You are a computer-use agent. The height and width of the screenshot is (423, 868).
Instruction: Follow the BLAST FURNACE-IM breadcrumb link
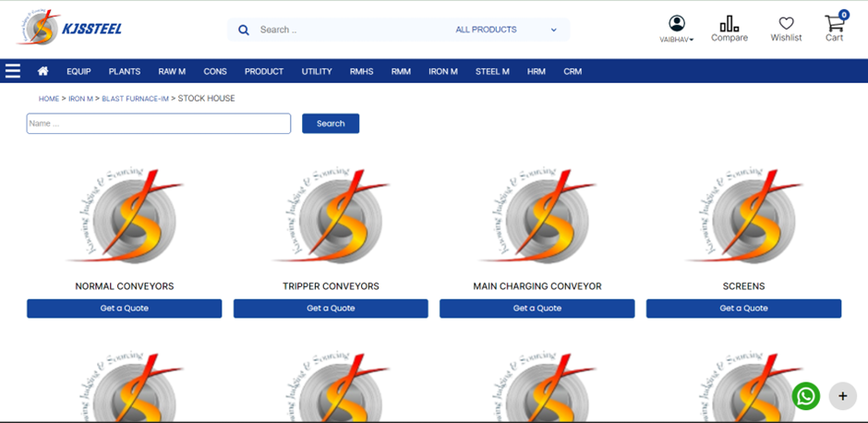(x=135, y=99)
